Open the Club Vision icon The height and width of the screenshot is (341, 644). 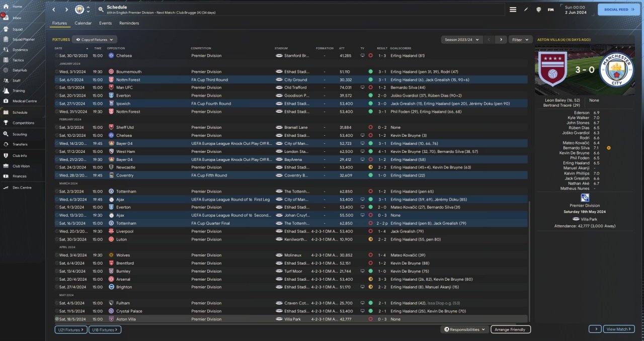5,166
